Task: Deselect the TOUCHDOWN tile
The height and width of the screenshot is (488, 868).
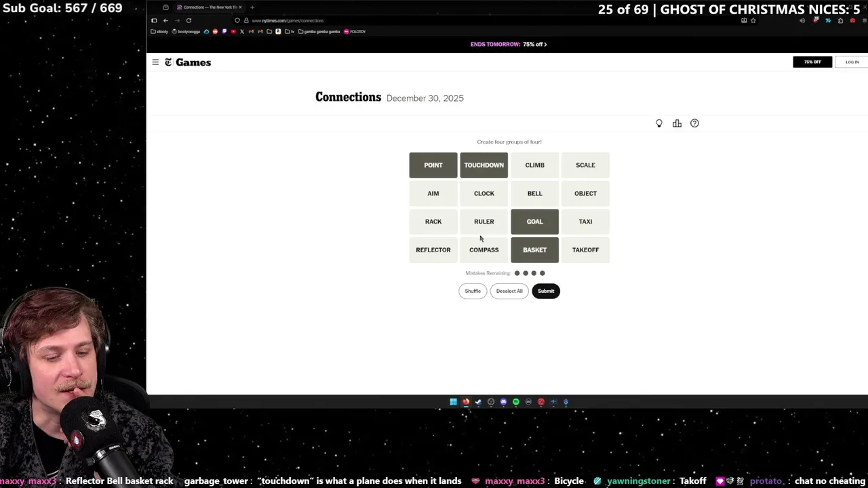Action: pos(484,165)
